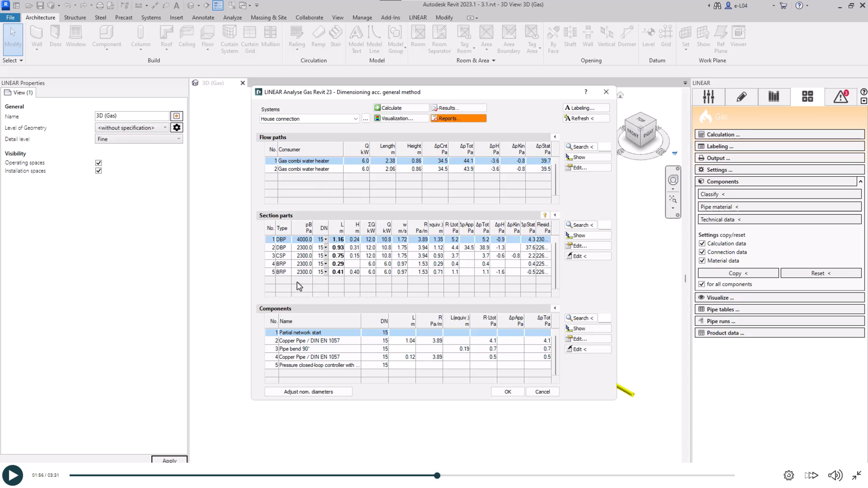Viewport: 868px width, 488px height.
Task: Click the Adjust nom. diameters button
Action: [308, 392]
